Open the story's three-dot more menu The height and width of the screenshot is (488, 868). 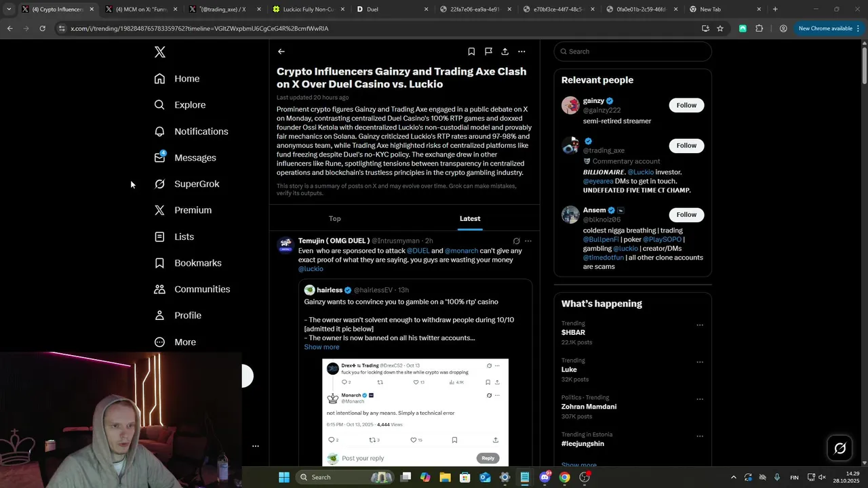521,52
